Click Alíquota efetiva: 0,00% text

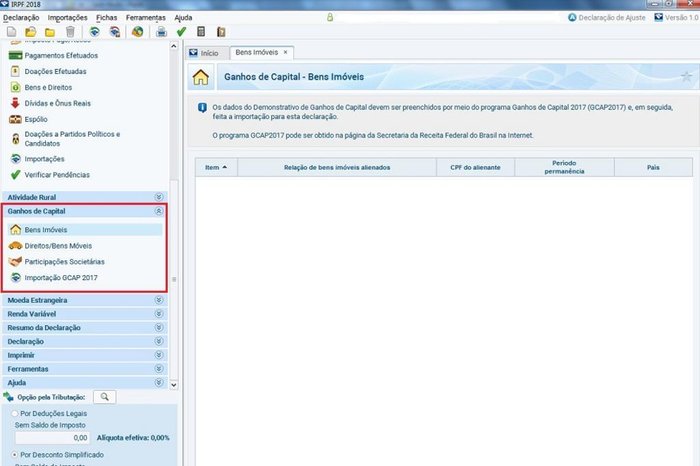click(x=133, y=438)
